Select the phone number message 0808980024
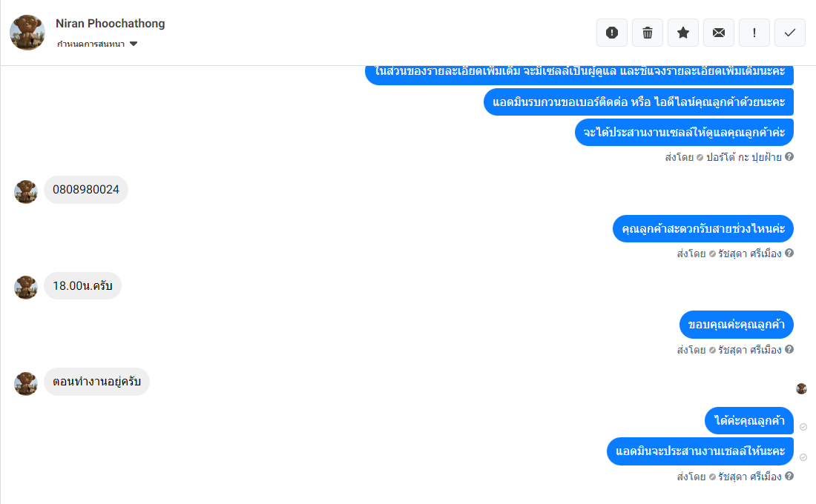Viewport: 816px width, 504px height. [86, 190]
